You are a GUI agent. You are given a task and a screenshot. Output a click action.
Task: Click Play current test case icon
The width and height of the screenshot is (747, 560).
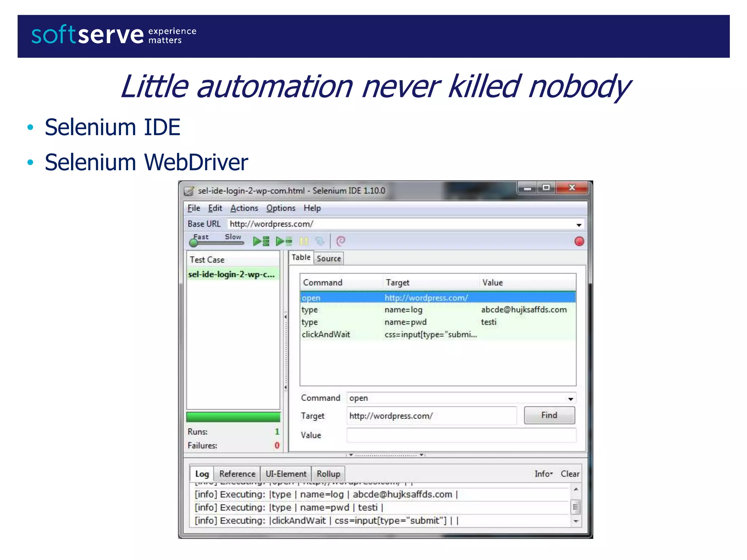click(284, 241)
